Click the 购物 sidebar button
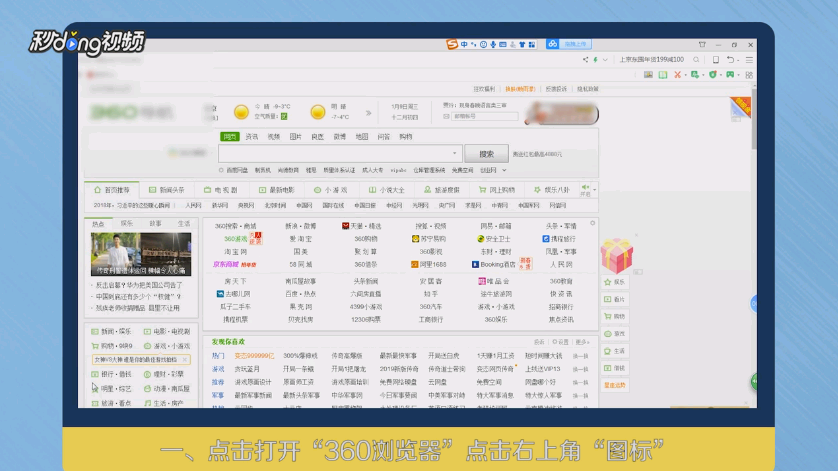Viewport: 838px width, 471px height. pos(615,316)
